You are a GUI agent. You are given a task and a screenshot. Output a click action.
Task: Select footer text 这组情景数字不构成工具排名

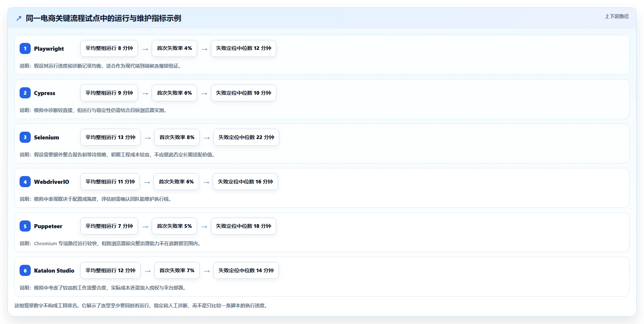pyautogui.click(x=45, y=306)
